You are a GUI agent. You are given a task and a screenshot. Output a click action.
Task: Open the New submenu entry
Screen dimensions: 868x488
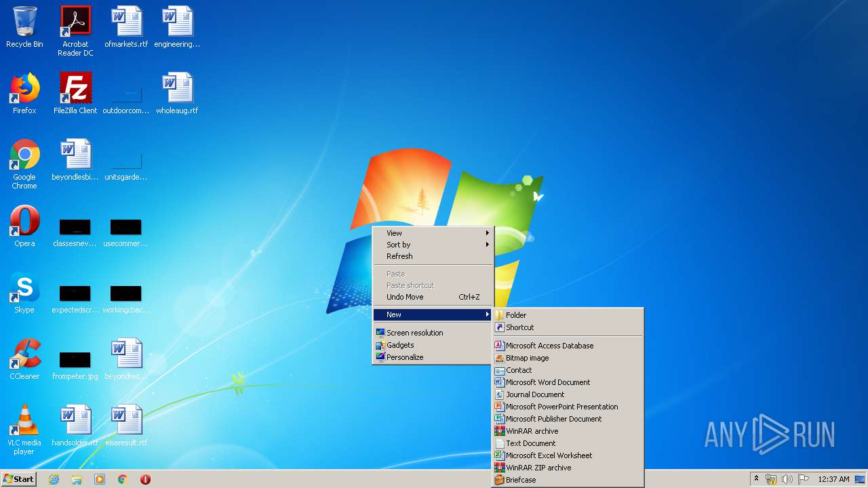[433, 314]
